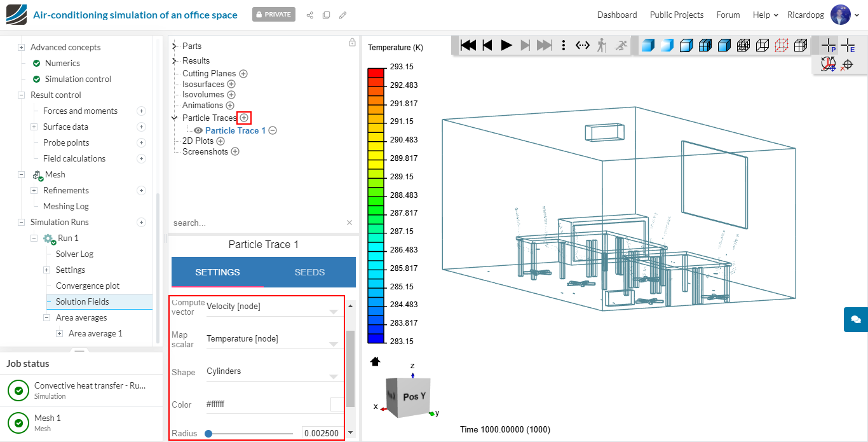
Task: Click the home view icon above orientation cube
Action: (x=375, y=361)
